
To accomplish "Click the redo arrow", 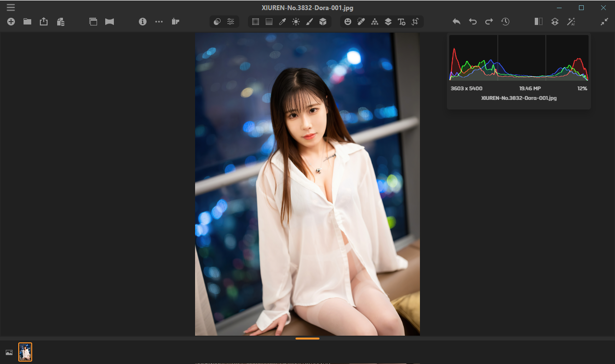I will (489, 22).
